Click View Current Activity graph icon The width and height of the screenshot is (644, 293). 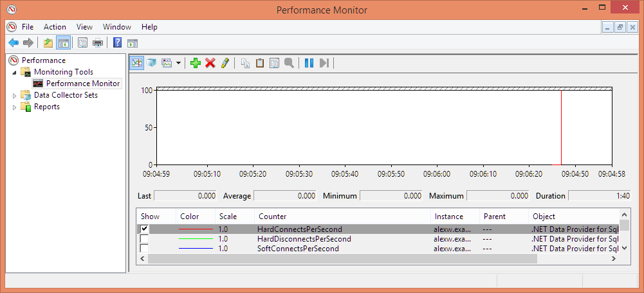(137, 63)
